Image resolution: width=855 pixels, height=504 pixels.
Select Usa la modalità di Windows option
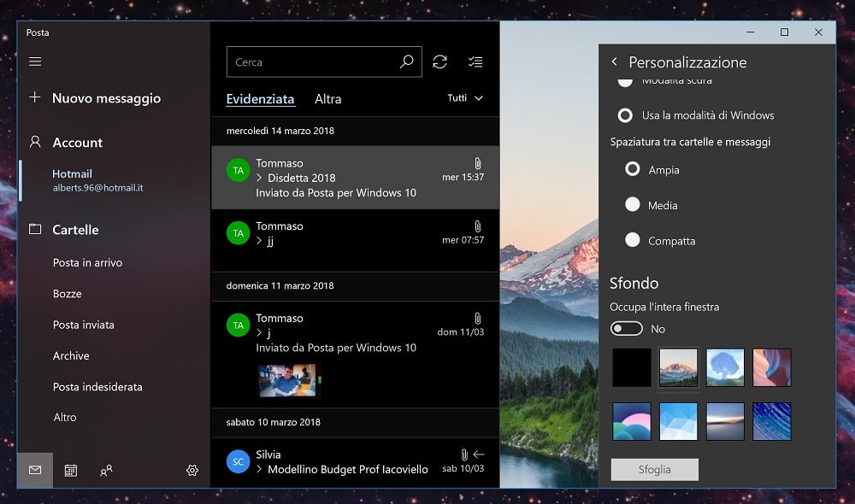click(x=696, y=115)
